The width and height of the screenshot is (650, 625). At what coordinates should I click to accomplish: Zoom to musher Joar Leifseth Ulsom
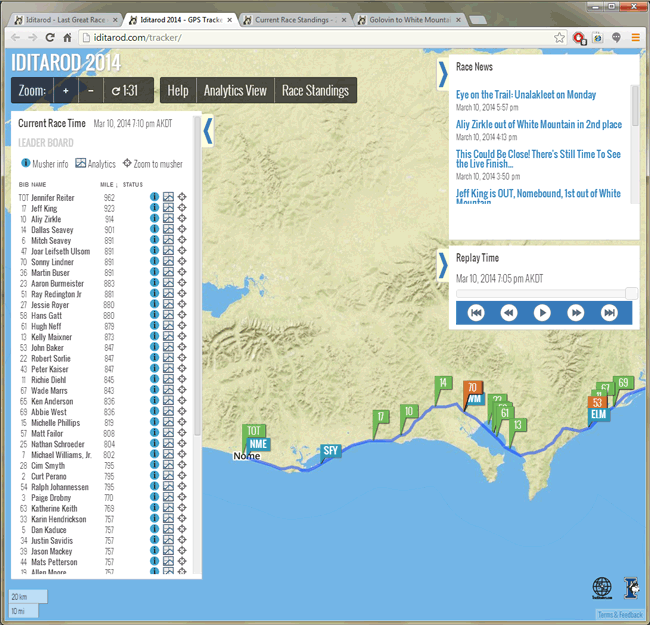(x=182, y=251)
